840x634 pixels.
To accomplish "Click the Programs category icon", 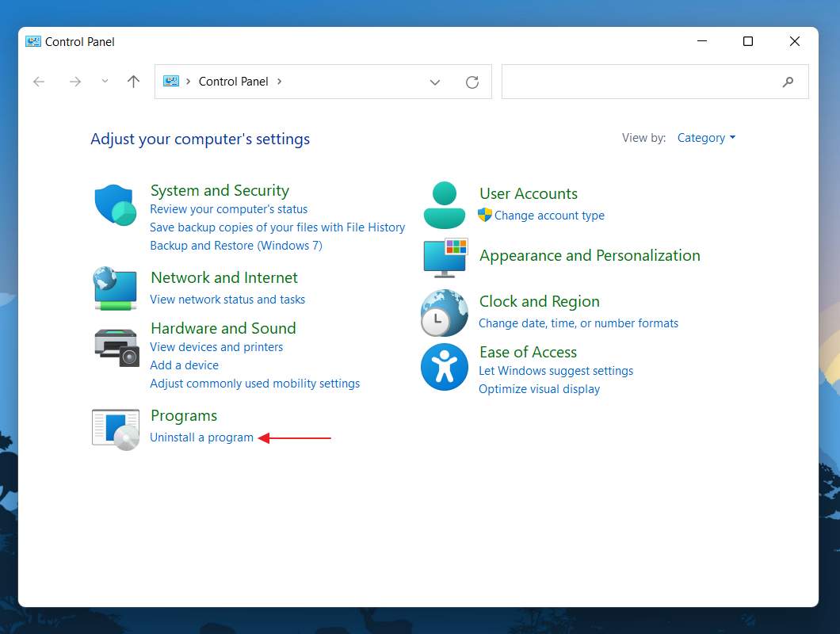I will [x=116, y=430].
